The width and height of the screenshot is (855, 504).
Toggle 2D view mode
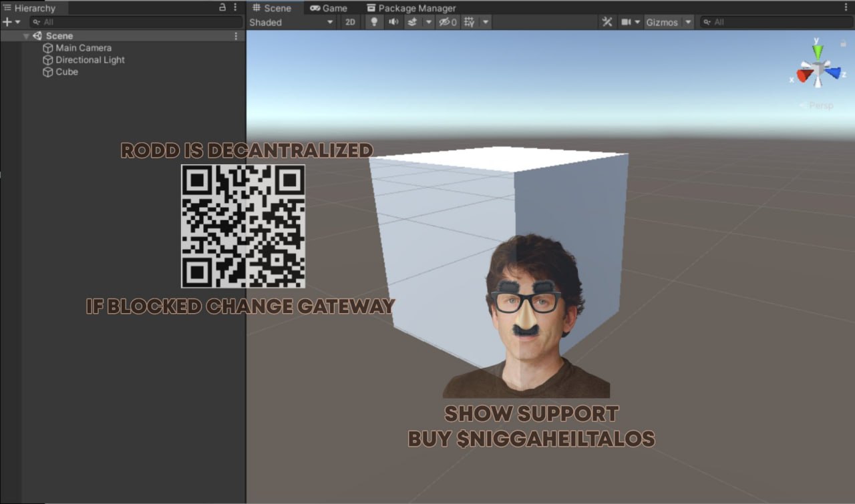pos(350,22)
